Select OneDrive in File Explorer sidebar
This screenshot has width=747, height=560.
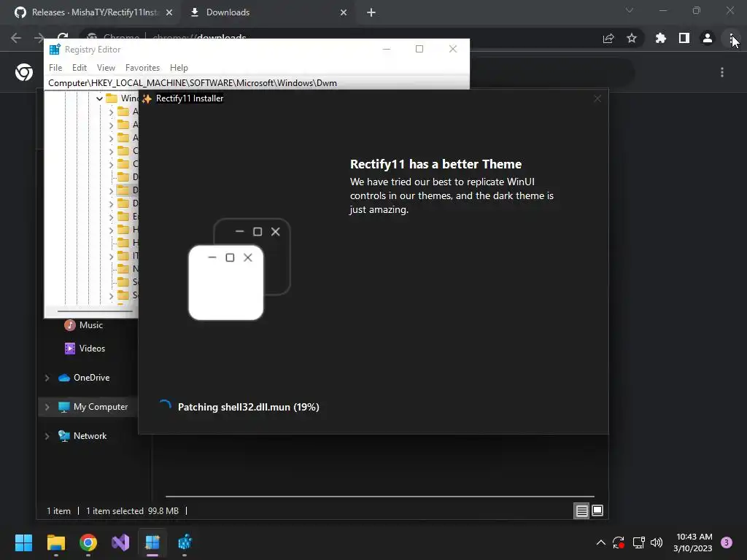tap(84, 378)
